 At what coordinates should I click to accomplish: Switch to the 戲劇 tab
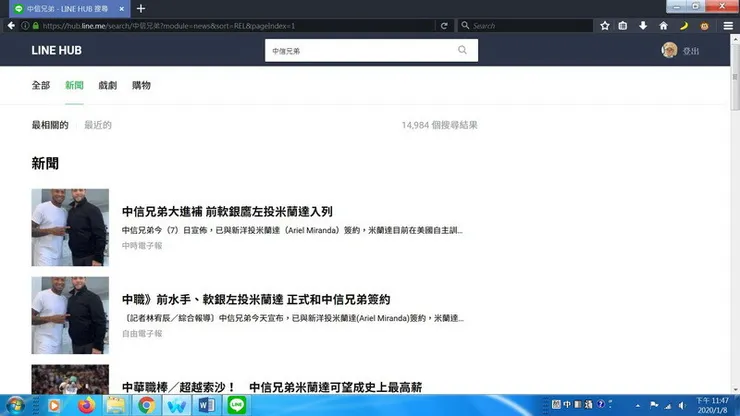(x=108, y=85)
